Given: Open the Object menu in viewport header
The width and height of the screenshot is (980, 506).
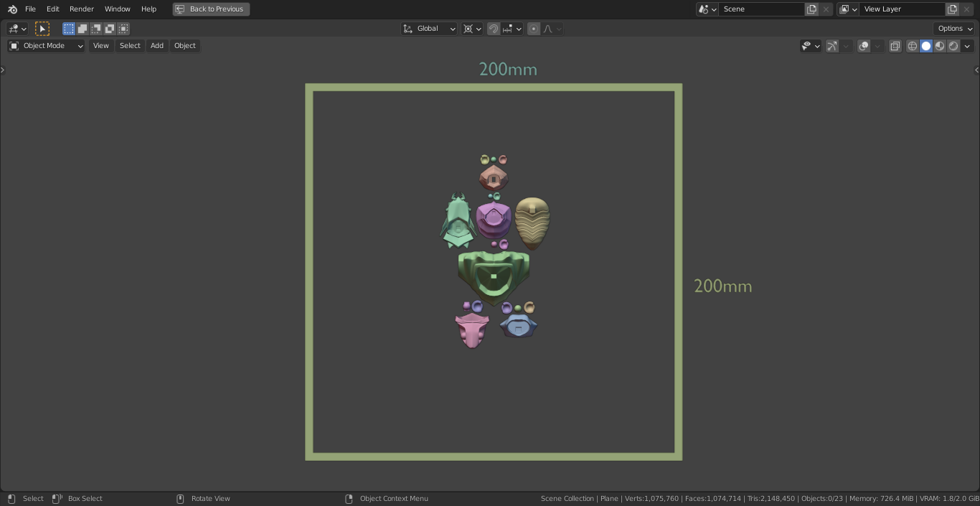Looking at the screenshot, I should pyautogui.click(x=185, y=46).
